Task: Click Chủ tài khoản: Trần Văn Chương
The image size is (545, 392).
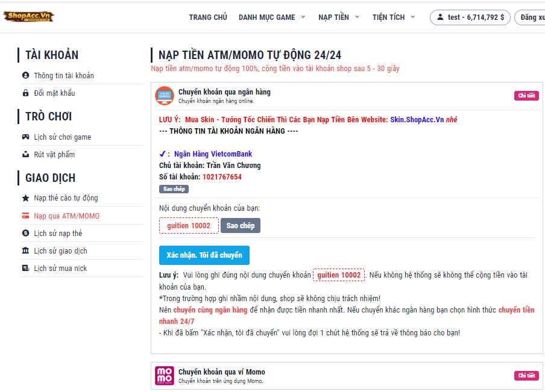Action: pyautogui.click(x=210, y=165)
